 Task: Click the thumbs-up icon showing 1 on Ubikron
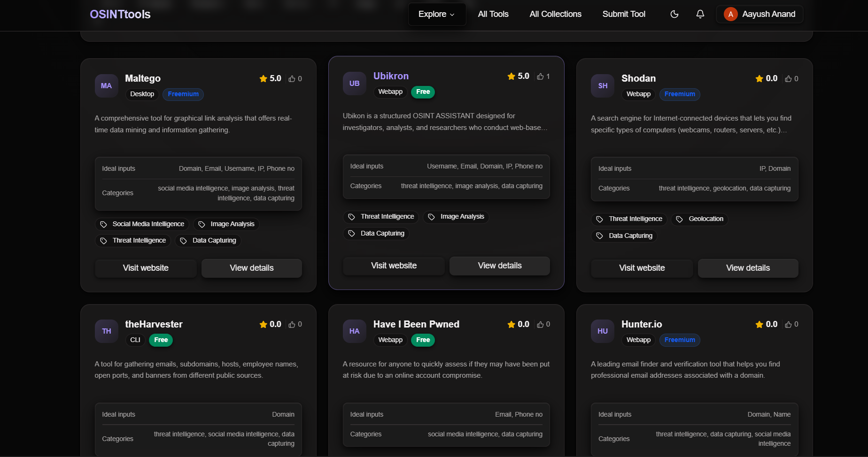click(x=540, y=76)
